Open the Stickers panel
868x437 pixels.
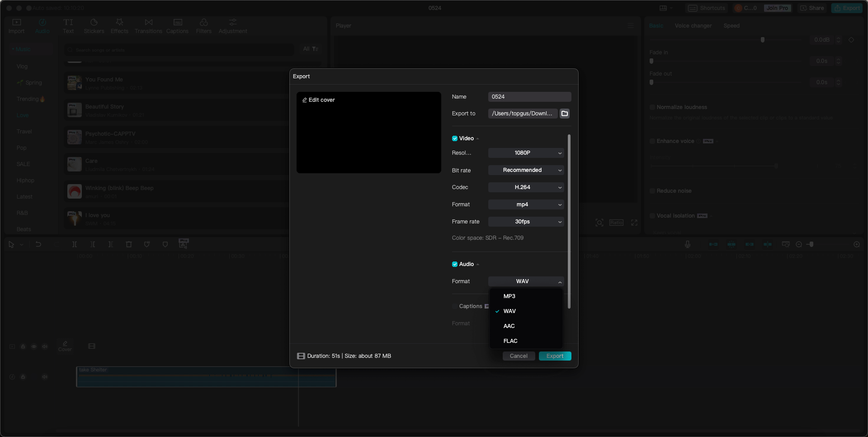[94, 25]
